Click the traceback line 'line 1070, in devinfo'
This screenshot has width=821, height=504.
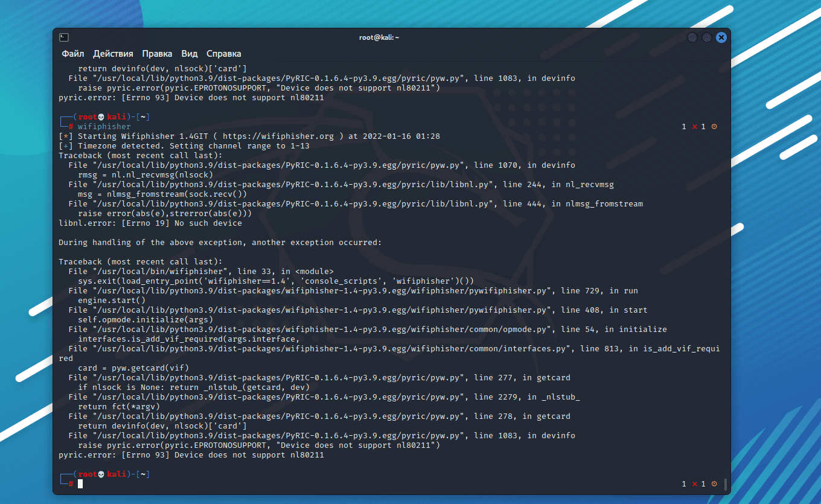tap(322, 165)
